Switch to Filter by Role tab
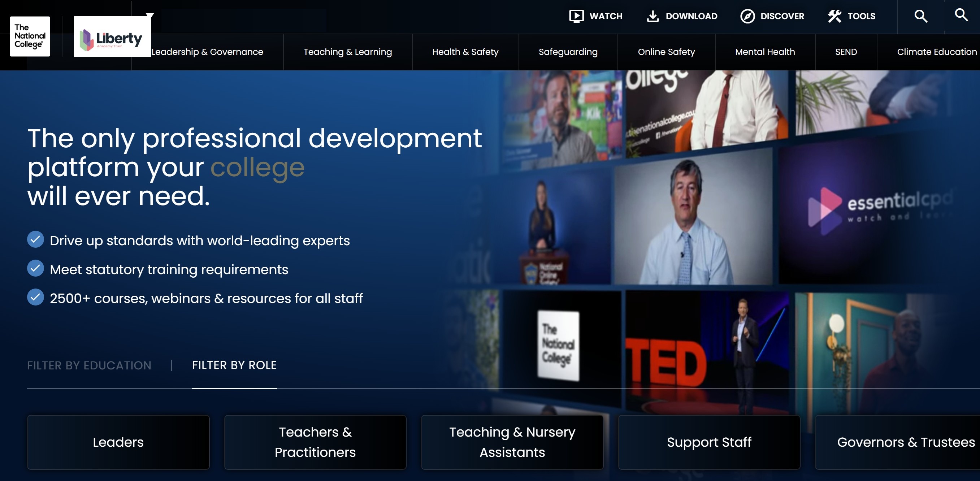Viewport: 980px width, 481px height. tap(234, 365)
